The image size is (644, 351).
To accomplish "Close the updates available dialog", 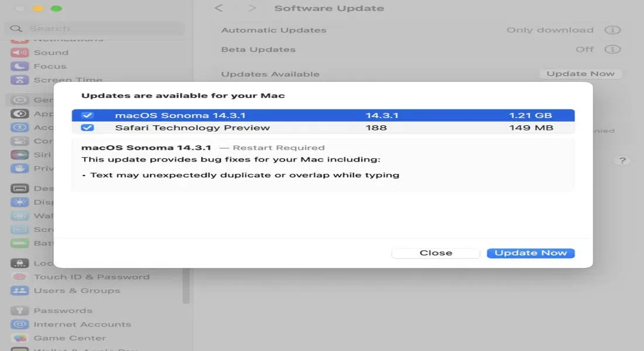I will pos(436,253).
